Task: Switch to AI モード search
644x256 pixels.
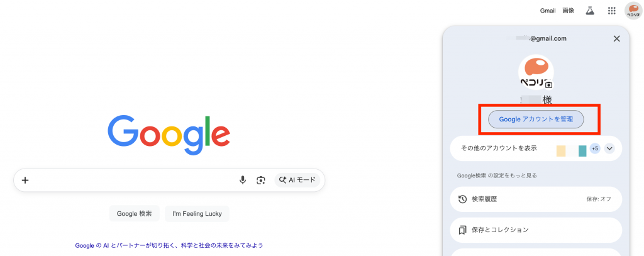Action: 297,180
